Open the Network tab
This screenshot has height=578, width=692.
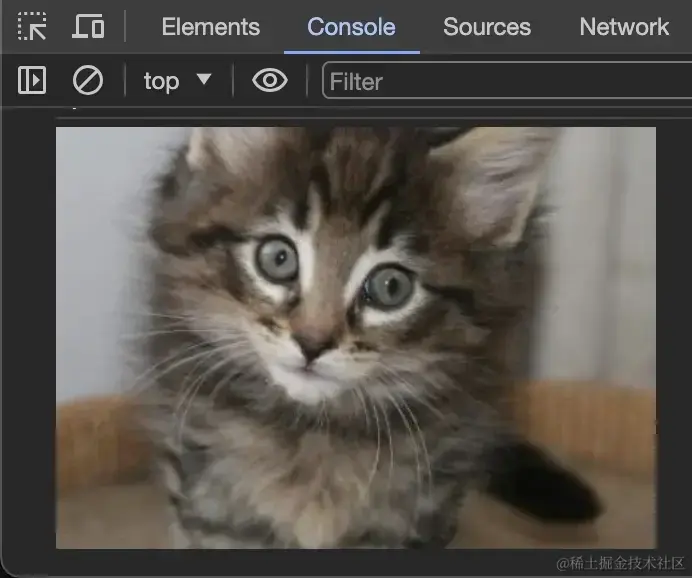pyautogui.click(x=624, y=27)
